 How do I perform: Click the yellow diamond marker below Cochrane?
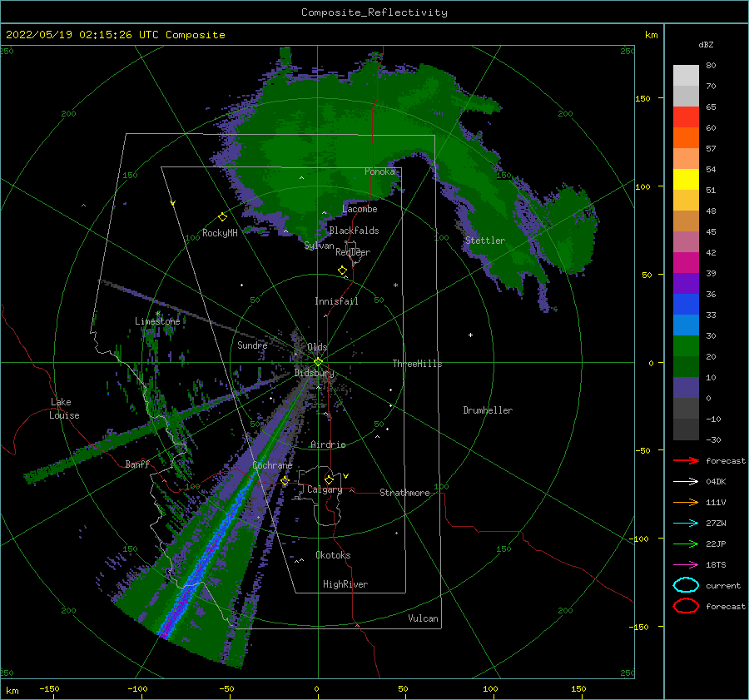coord(285,480)
